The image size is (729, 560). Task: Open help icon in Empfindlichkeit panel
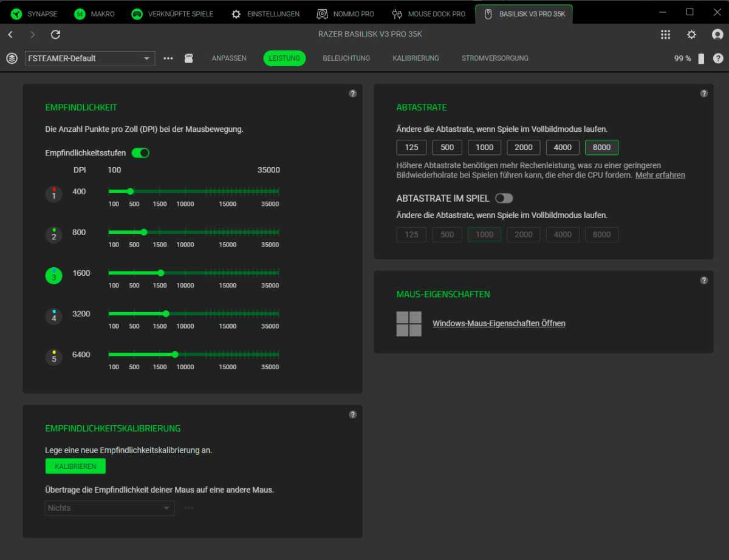pos(353,94)
